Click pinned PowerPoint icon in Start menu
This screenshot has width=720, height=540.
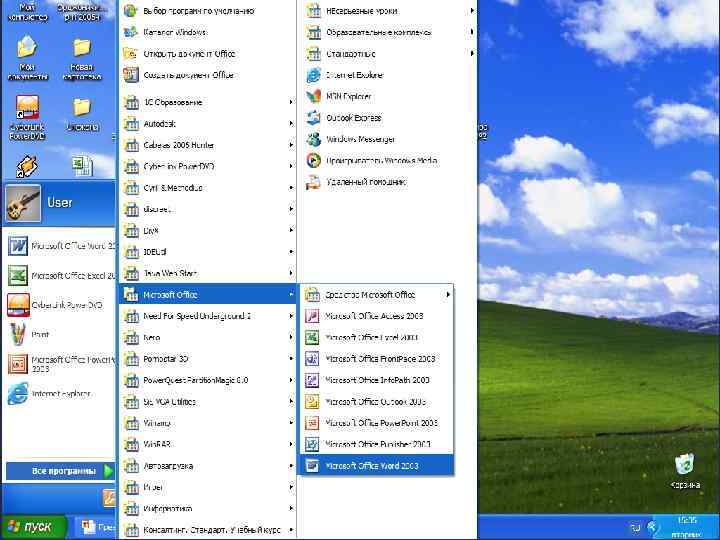[x=18, y=364]
